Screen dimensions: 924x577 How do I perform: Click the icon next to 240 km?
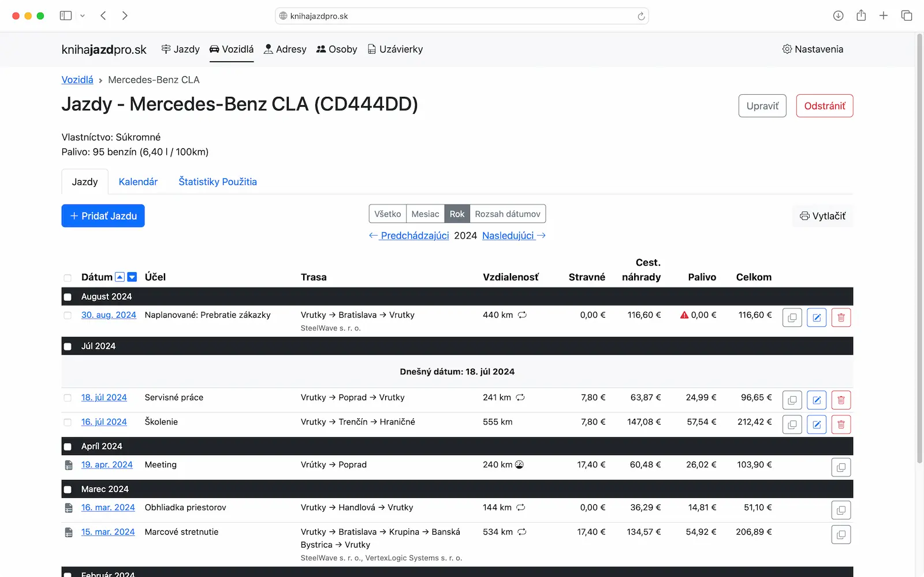tap(519, 464)
